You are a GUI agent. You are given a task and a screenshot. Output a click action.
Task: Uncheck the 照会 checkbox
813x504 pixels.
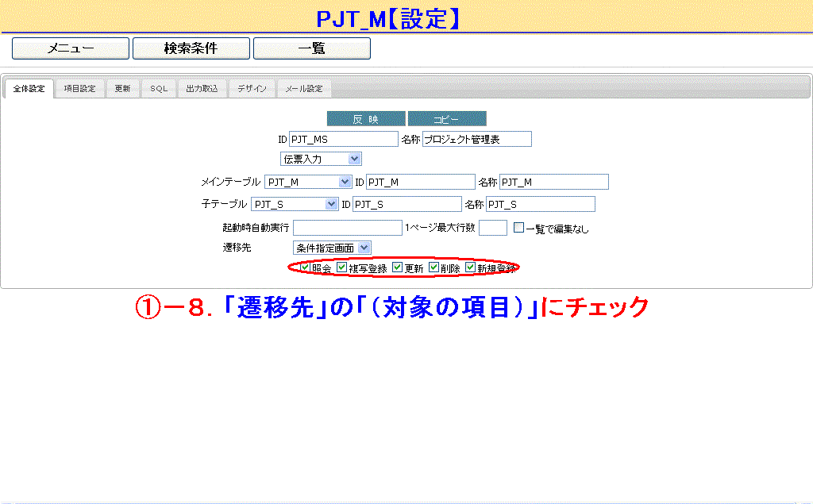[306, 267]
